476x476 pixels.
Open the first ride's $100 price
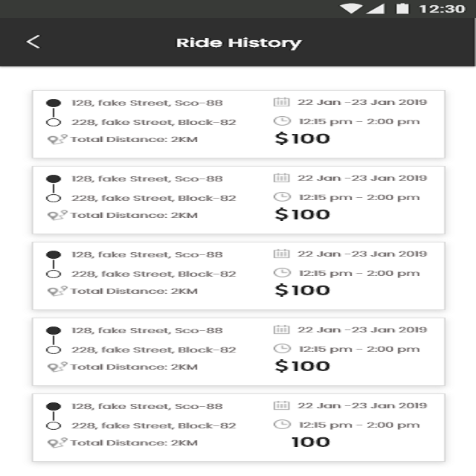[x=303, y=139]
